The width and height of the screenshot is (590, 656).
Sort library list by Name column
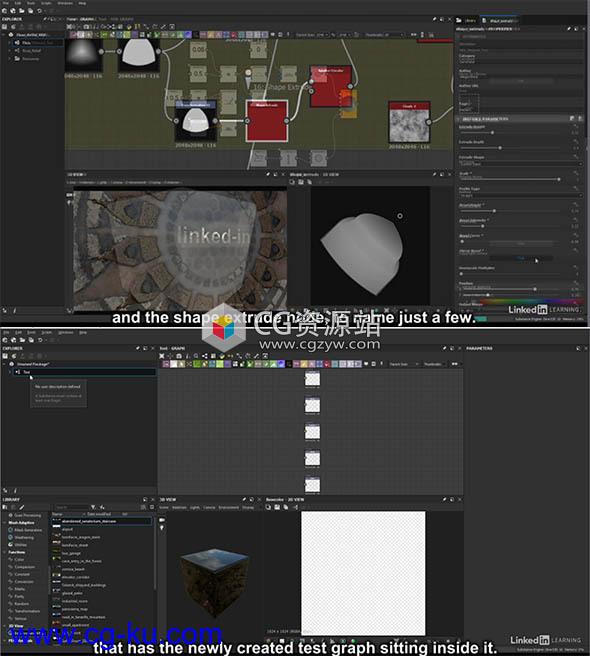click(x=57, y=514)
